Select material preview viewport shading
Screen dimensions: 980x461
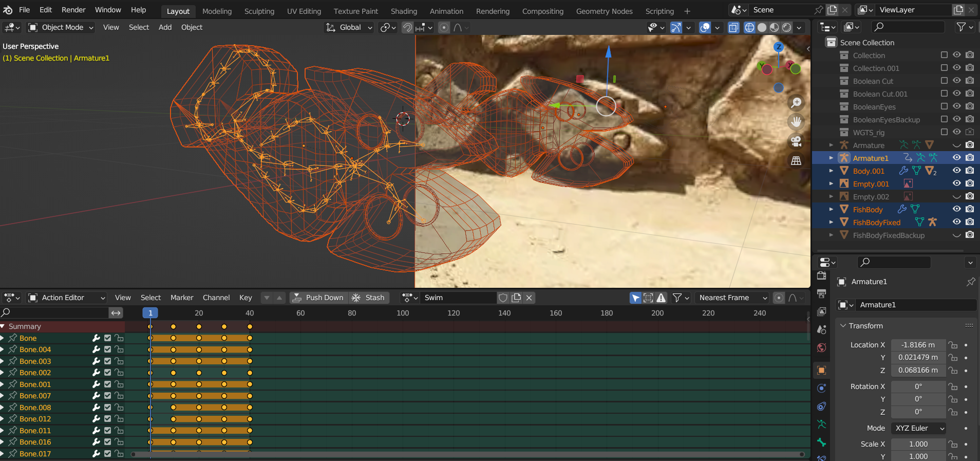pos(774,28)
